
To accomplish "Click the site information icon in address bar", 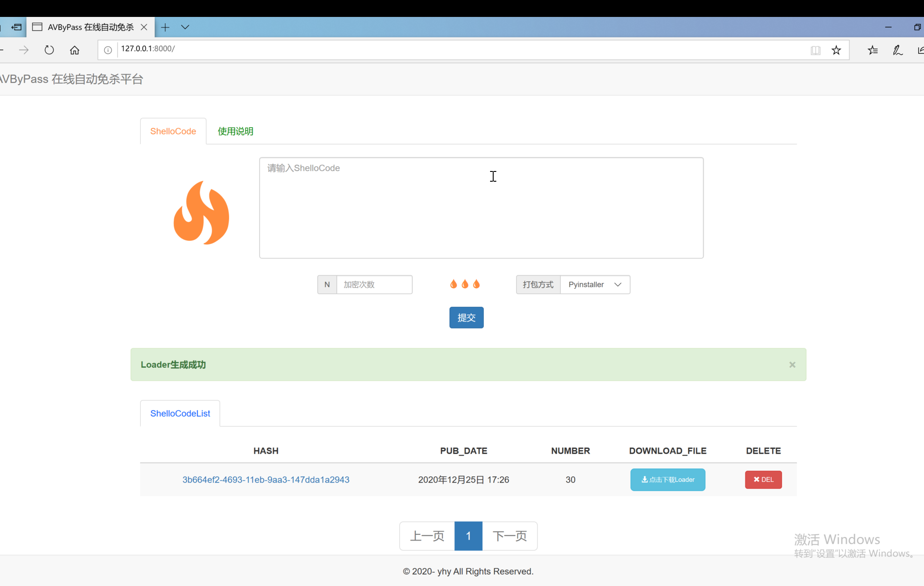I will click(108, 50).
